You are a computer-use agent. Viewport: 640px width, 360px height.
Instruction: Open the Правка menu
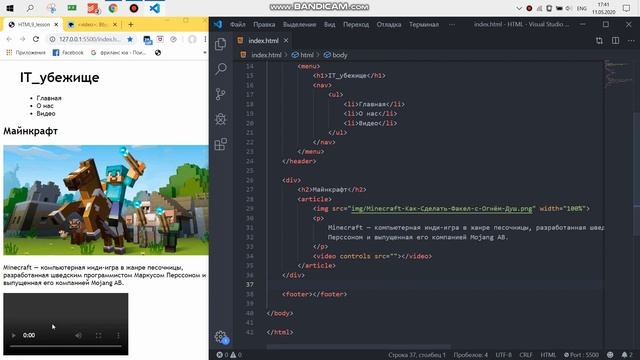coord(264,24)
